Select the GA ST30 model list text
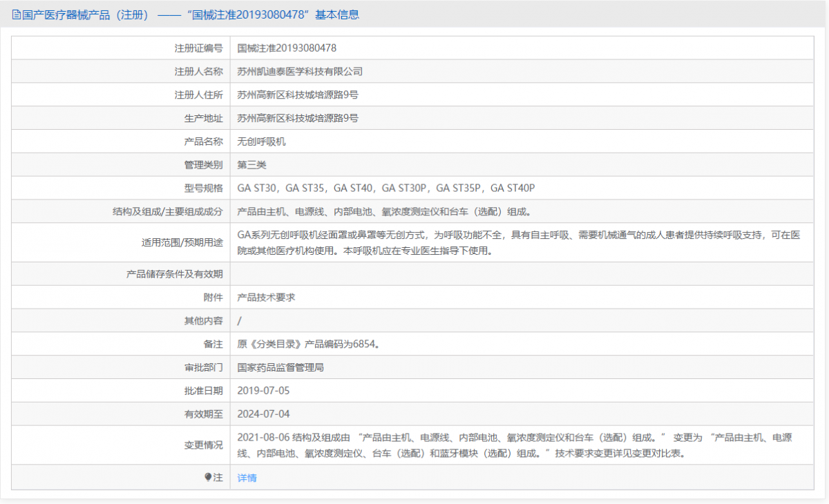 [386, 188]
